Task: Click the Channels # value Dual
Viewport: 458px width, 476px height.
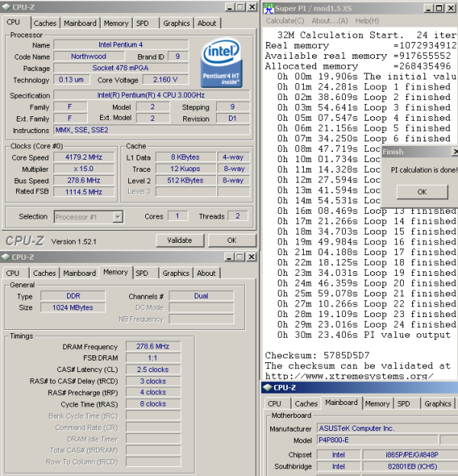Action: coord(201,296)
